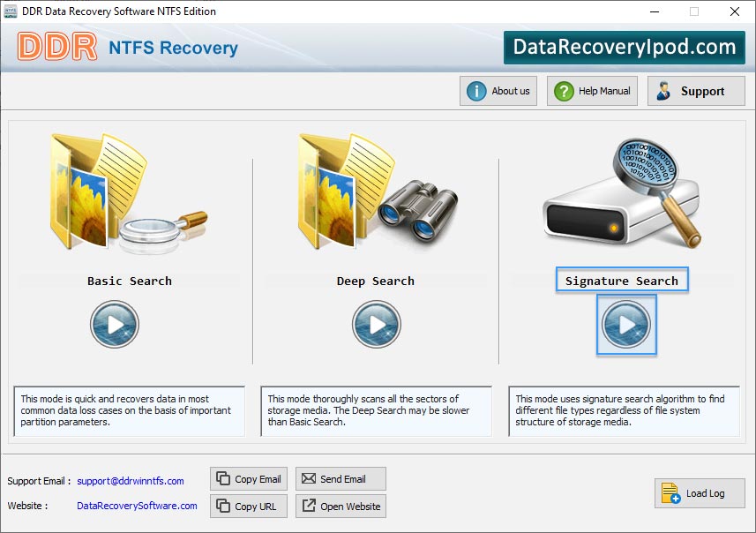Click Send Email button
Screen dimensions: 756x533
point(341,479)
